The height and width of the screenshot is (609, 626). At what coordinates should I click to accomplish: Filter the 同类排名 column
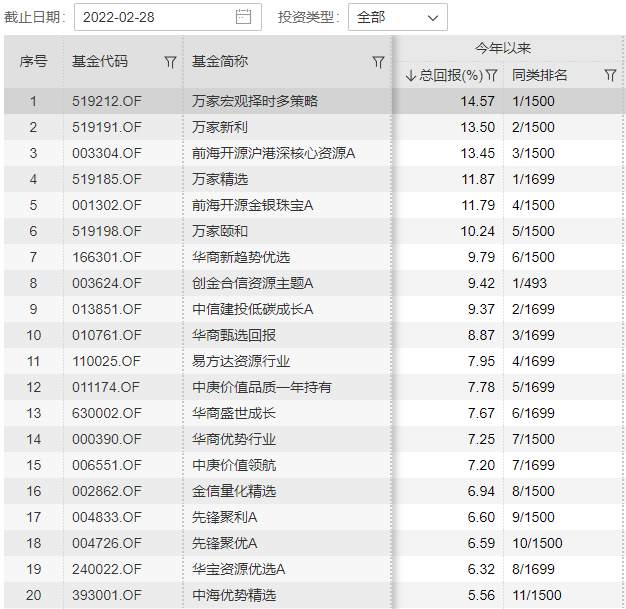pos(610,75)
